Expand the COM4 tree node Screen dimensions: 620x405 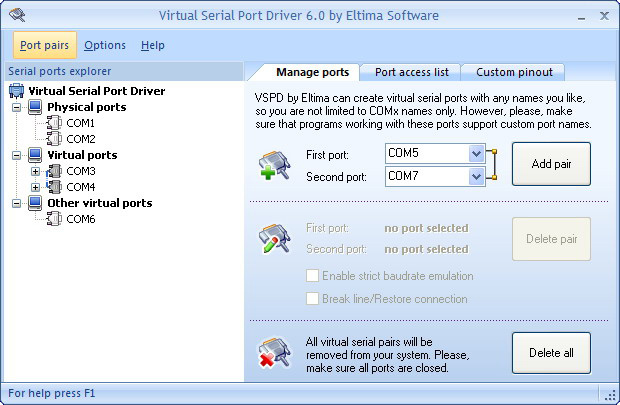pos(36,187)
